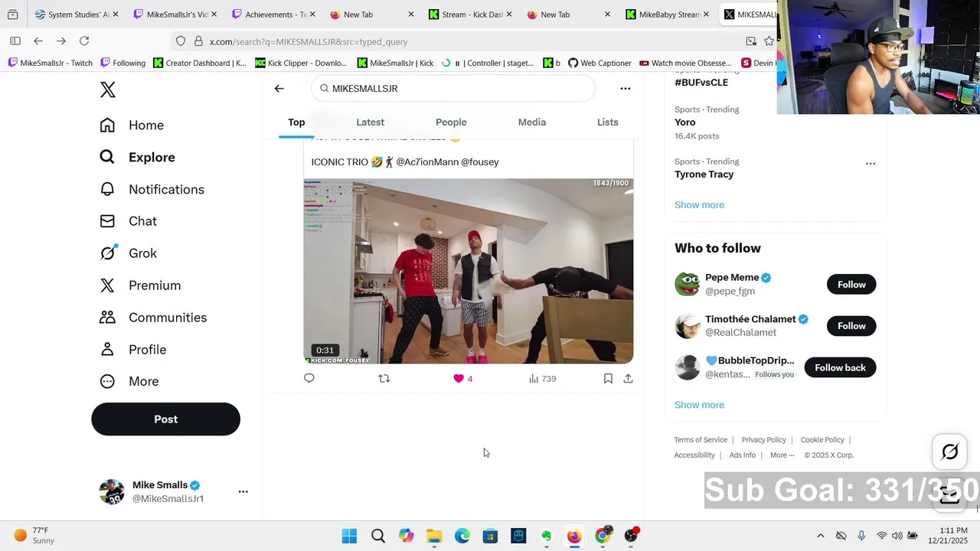
Task: Open the #BUFvsCLE trend
Action: pyautogui.click(x=701, y=83)
